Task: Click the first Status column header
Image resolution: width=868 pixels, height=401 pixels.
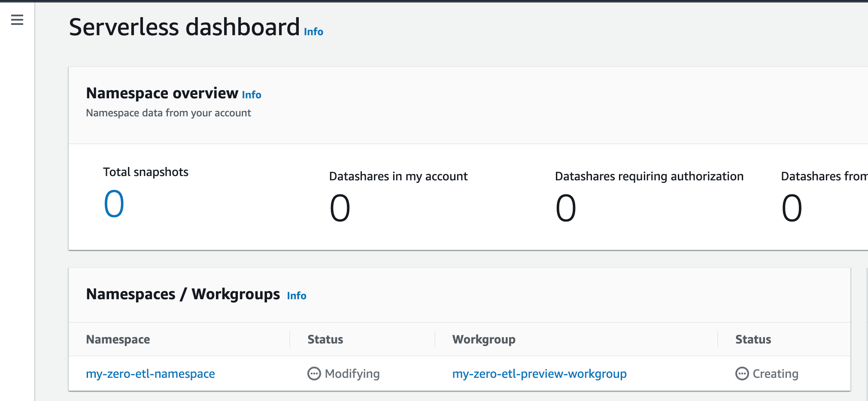Action: click(325, 339)
